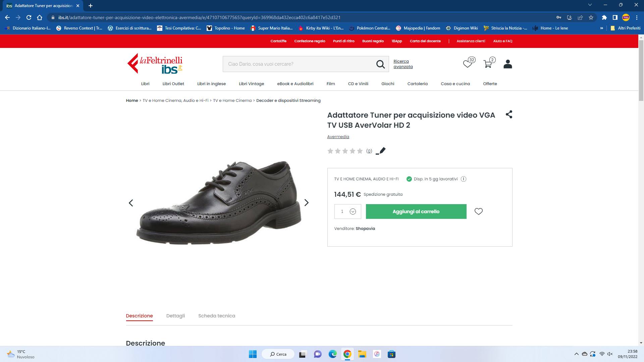
Task: Open the wishlist heart icon with 32
Action: coord(469,63)
